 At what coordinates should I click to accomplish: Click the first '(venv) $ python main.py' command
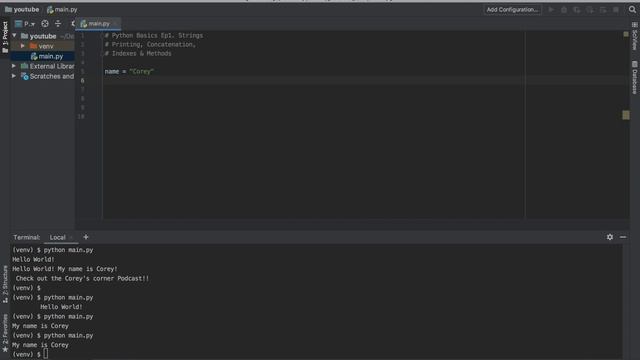pyautogui.click(x=53, y=250)
